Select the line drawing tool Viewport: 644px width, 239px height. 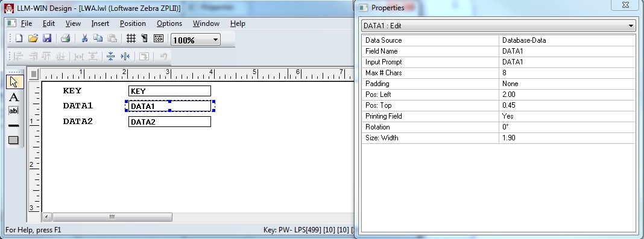click(14, 125)
